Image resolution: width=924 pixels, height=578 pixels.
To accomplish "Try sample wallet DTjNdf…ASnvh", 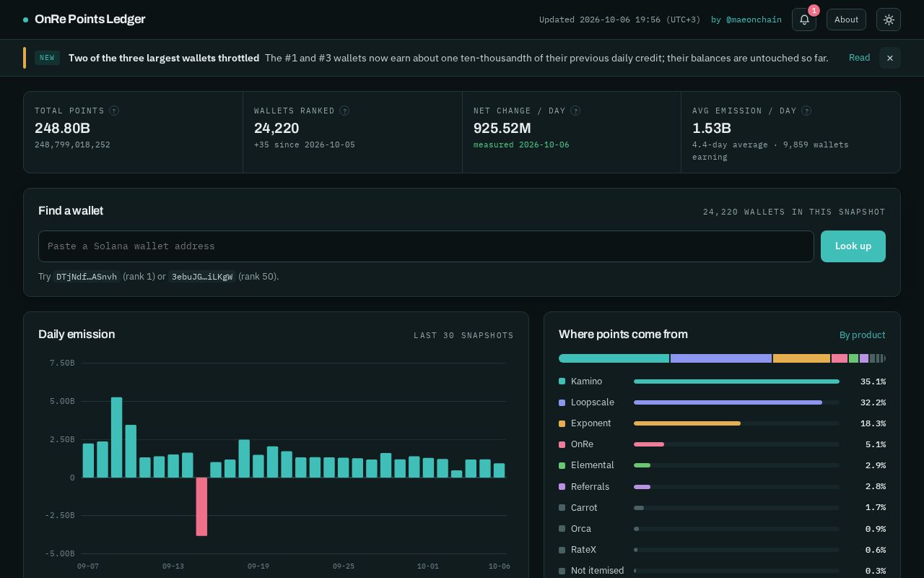I will [87, 277].
